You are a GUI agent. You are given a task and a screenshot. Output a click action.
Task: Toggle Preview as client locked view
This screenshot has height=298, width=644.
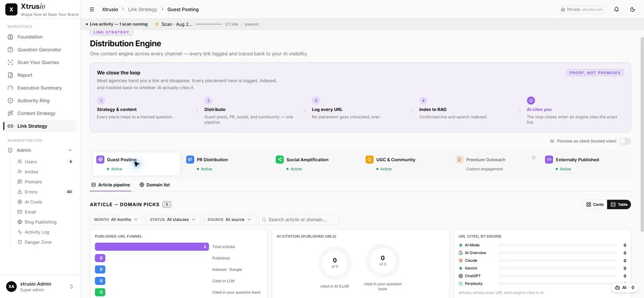click(x=625, y=141)
